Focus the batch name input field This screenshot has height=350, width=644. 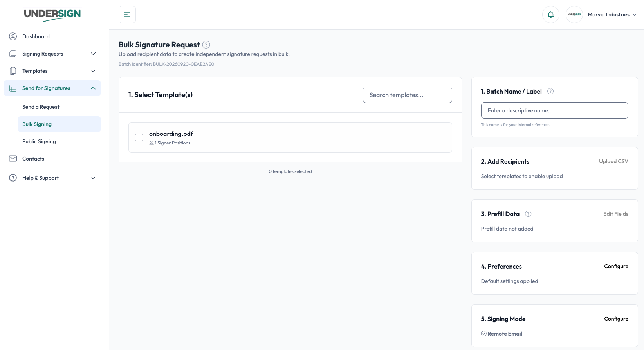point(555,110)
